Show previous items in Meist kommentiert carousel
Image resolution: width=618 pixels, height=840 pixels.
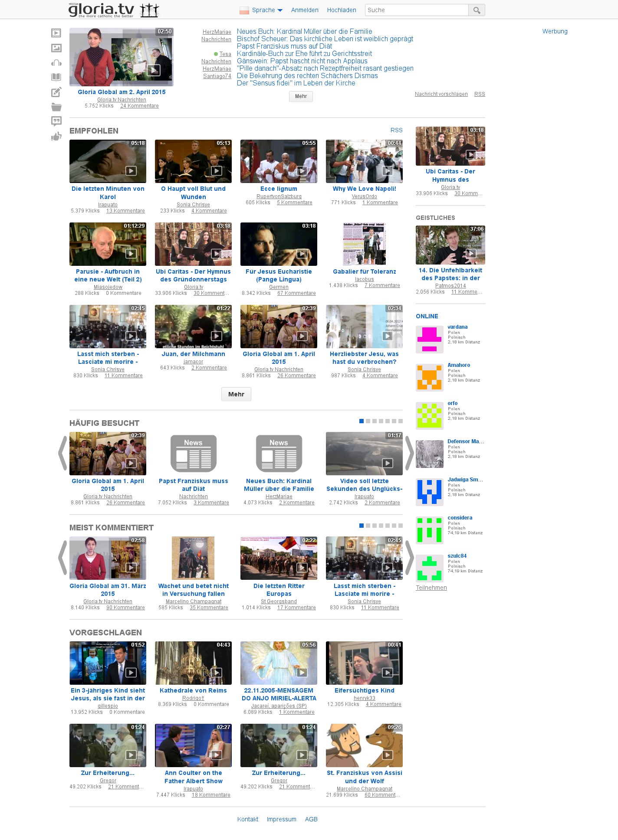[62, 558]
